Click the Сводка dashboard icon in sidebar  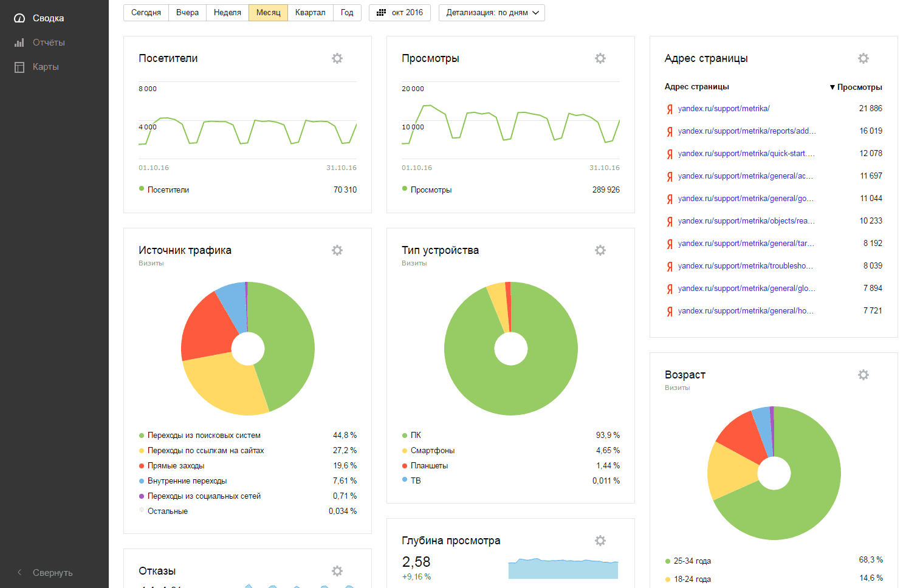coord(19,18)
